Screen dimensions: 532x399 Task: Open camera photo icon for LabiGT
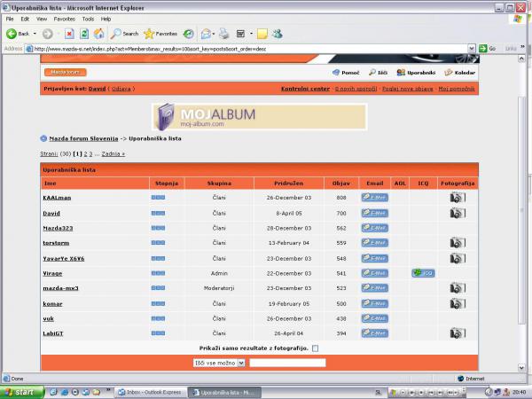point(457,333)
